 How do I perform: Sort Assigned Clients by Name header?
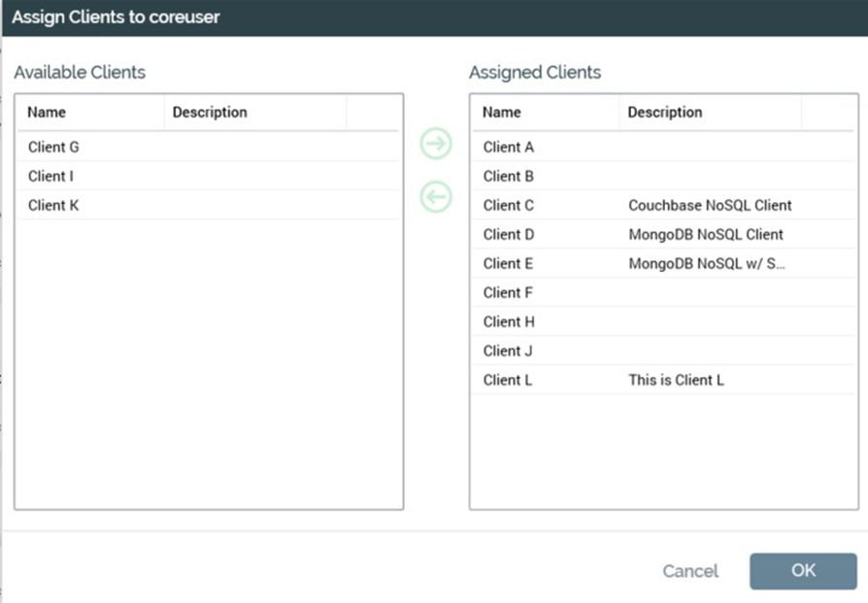coord(502,113)
